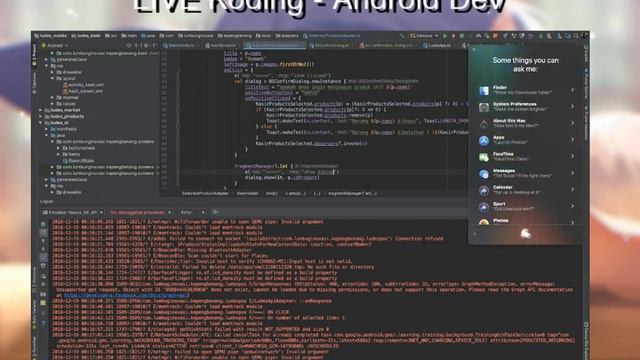The width and height of the screenshot is (640, 360).
Task: Select the Sport suggestion in Siri
Action: 526,207
